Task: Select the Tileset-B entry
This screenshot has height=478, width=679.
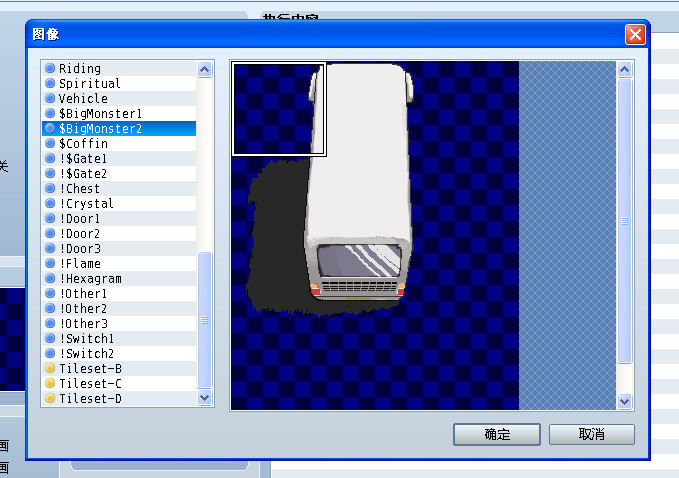Action: (119, 368)
